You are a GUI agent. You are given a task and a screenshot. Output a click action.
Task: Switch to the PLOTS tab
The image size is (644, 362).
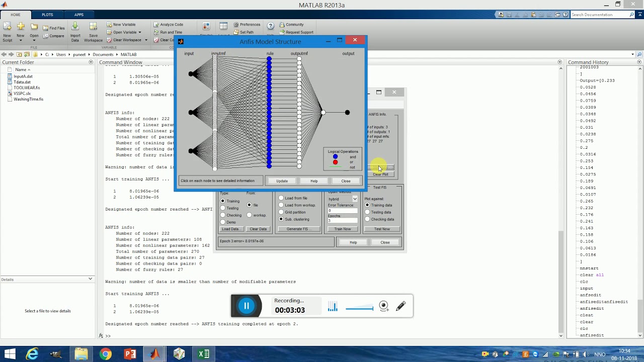point(47,15)
